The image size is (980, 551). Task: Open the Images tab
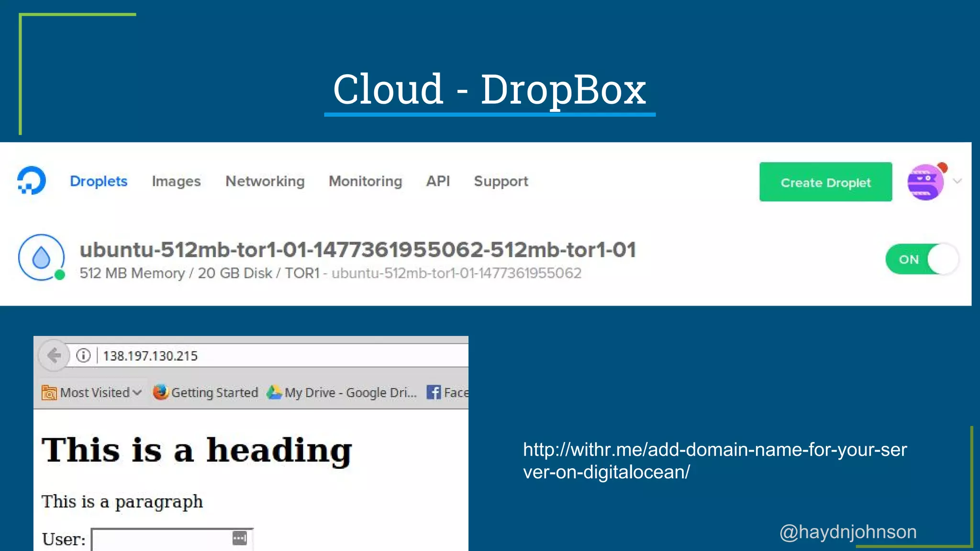pyautogui.click(x=176, y=181)
